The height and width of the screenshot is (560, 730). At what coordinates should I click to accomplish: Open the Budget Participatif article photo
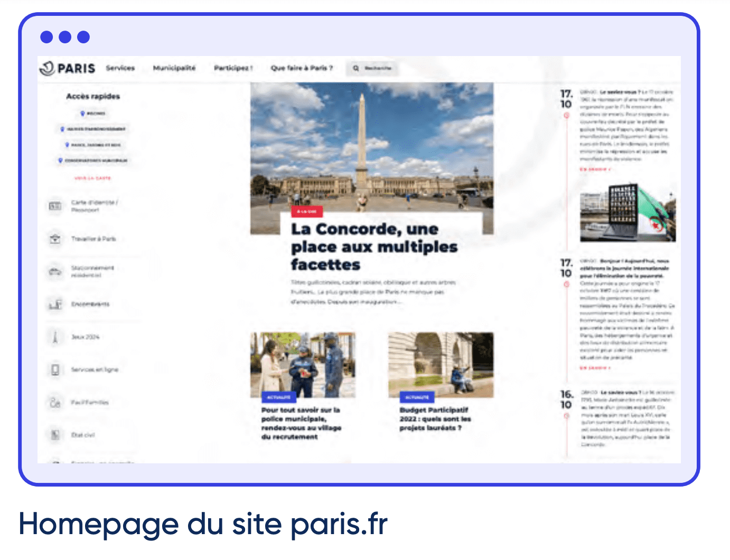(441, 365)
